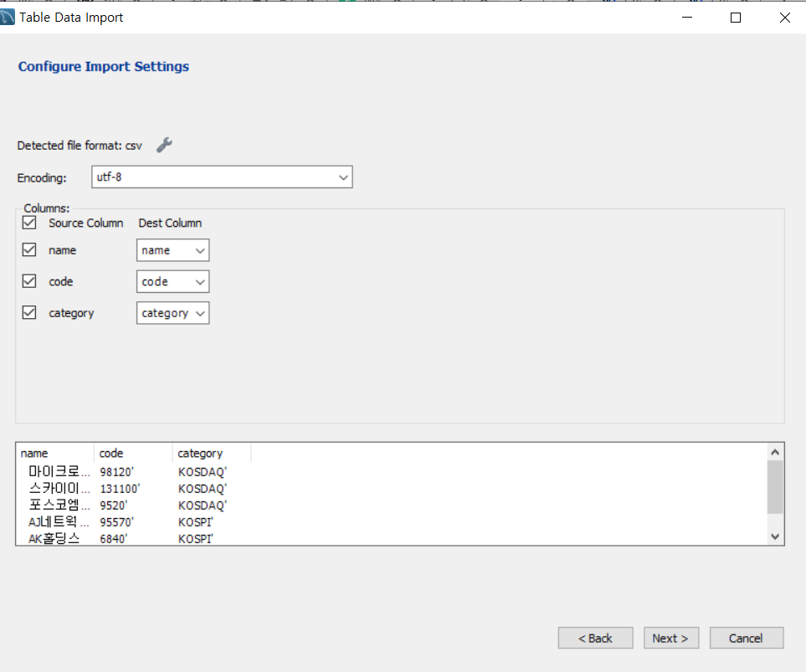Select KOSDAQ' cell in 98120' row

[203, 472]
